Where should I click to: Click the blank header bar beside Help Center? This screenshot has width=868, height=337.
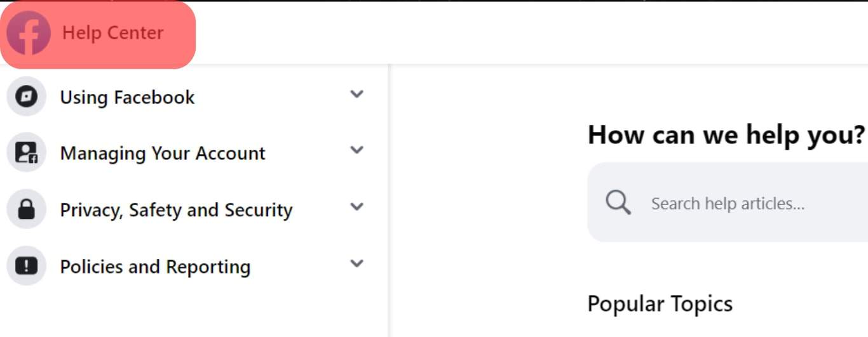coord(531,33)
